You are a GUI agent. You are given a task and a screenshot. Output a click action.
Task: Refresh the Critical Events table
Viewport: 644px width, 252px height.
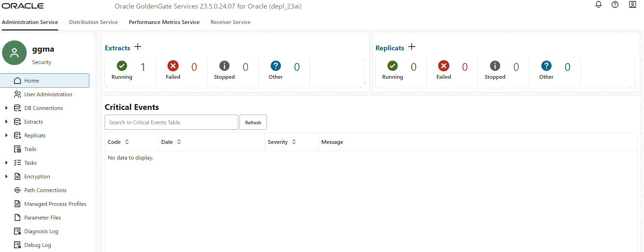(x=253, y=122)
